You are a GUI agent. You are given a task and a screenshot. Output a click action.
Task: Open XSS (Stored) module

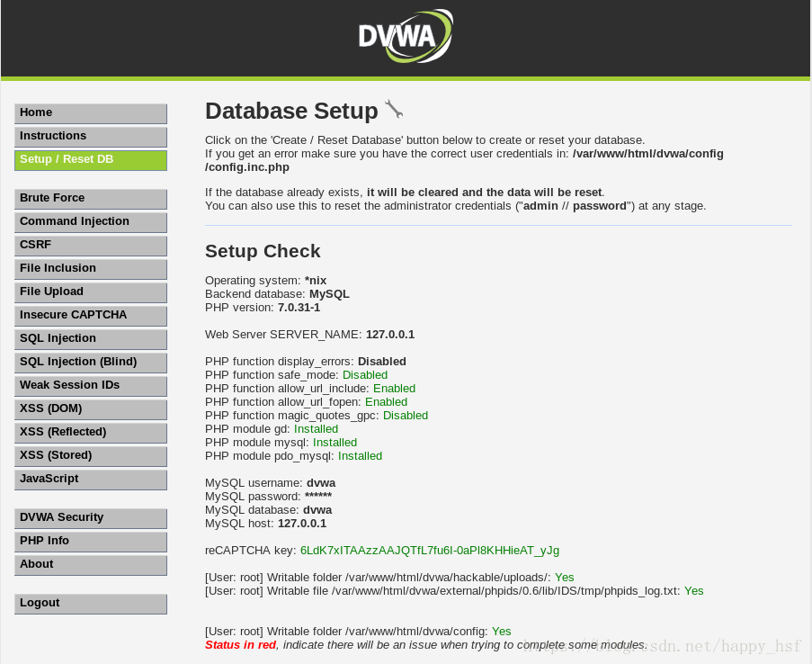[91, 455]
